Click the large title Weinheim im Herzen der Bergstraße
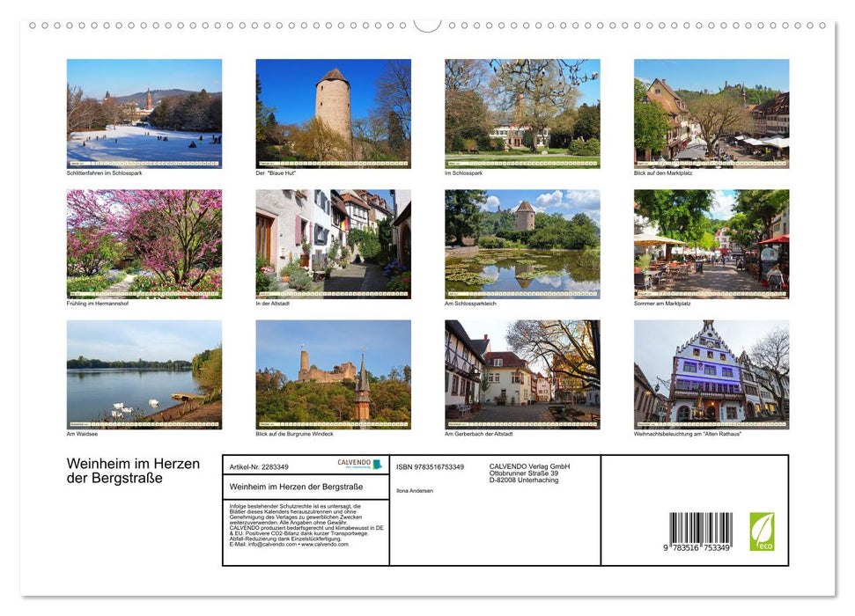The width and height of the screenshot is (855, 616). (133, 471)
